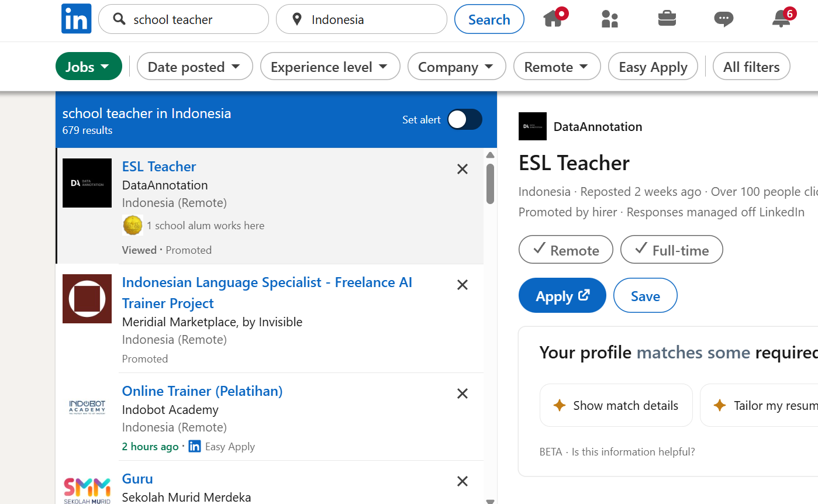Open the Notifications bell icon
Viewport: 818px width, 504px height.
(x=781, y=19)
